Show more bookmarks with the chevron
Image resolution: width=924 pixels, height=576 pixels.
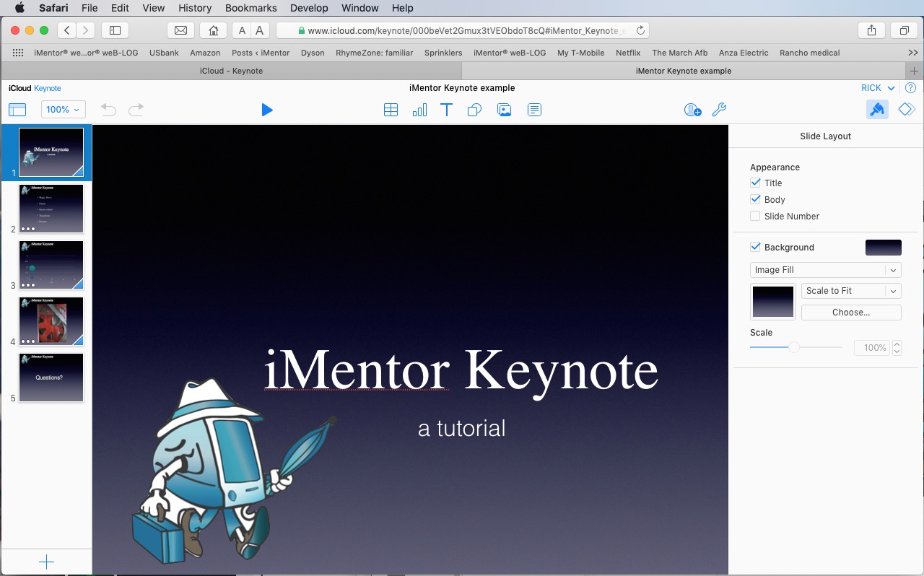click(912, 53)
